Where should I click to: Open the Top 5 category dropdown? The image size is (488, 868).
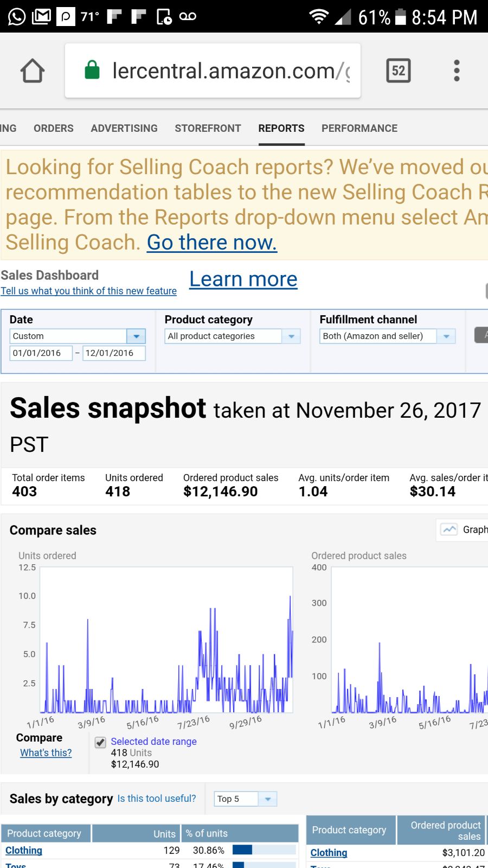tap(267, 799)
